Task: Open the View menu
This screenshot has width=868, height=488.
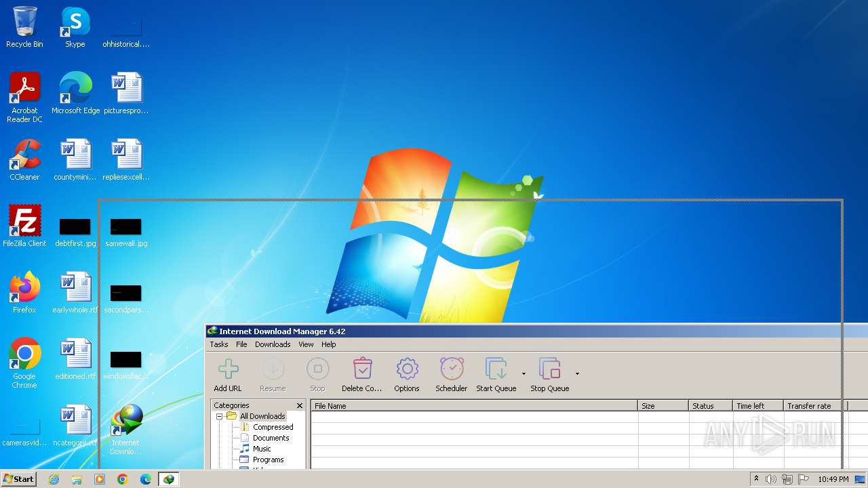Action: (x=306, y=344)
